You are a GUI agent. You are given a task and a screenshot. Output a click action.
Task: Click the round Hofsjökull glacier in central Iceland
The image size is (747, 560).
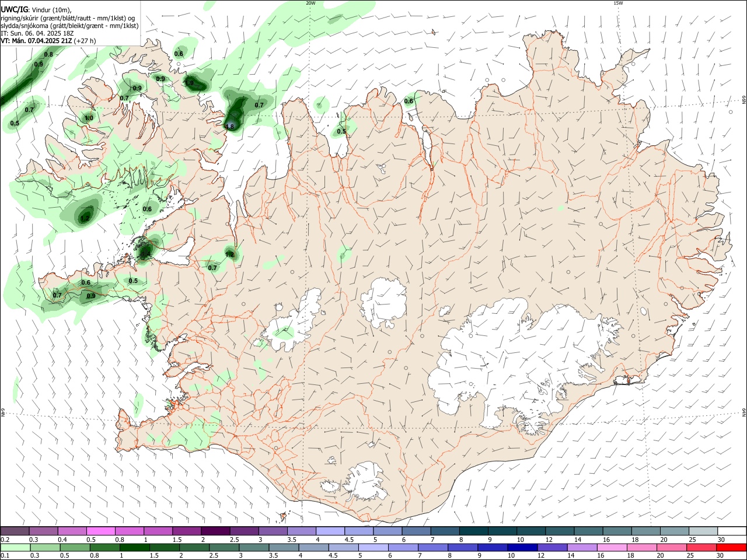point(383,302)
